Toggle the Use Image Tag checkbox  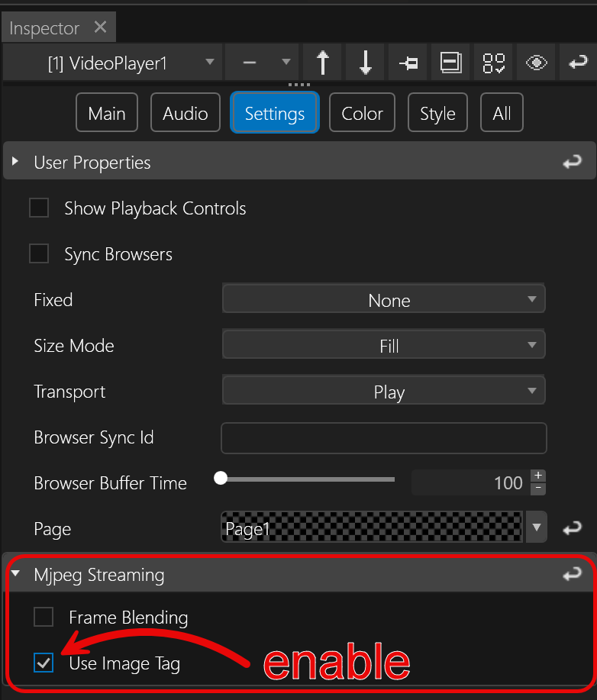pyautogui.click(x=44, y=663)
